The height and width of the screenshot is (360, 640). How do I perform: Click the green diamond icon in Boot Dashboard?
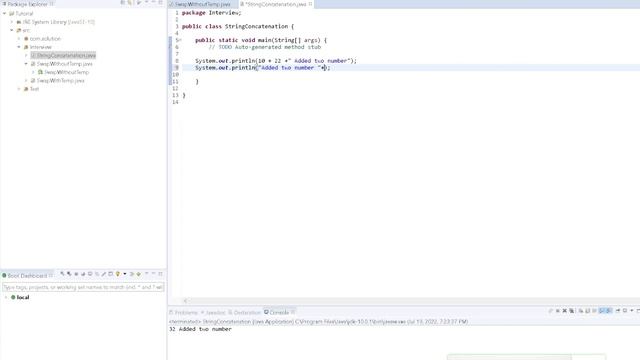(138, 274)
